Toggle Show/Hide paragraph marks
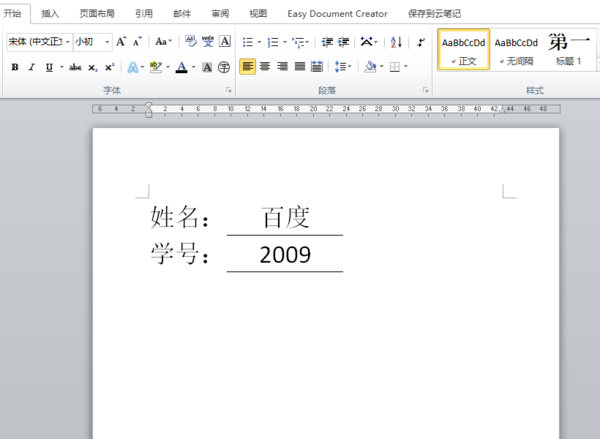The height and width of the screenshot is (439, 600). click(421, 42)
